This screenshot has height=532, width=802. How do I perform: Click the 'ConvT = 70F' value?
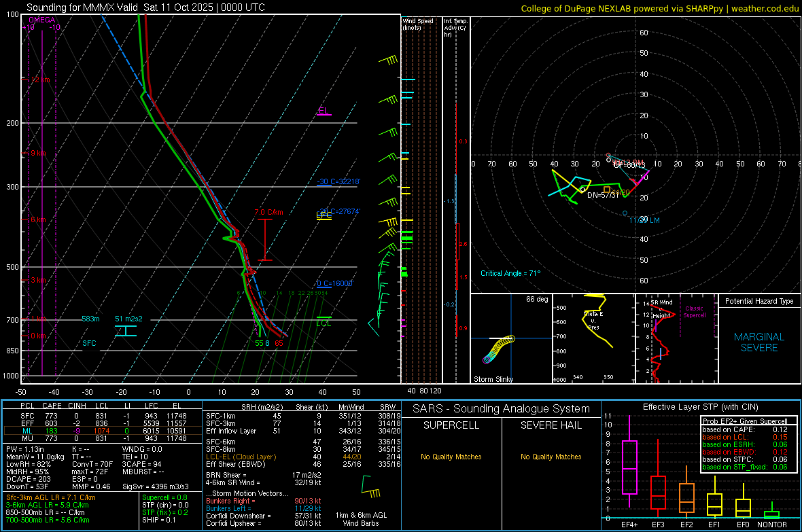[92, 464]
